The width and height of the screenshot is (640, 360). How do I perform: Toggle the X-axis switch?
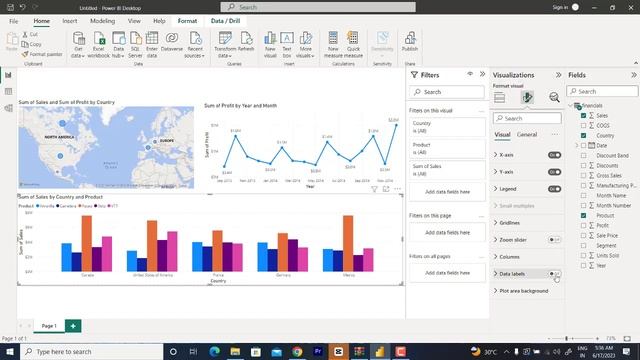[x=554, y=155]
